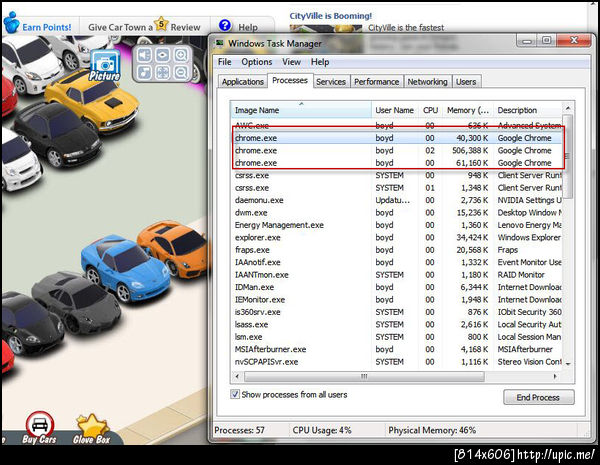
Task: Open the Options menu in Task Manager
Action: point(257,62)
